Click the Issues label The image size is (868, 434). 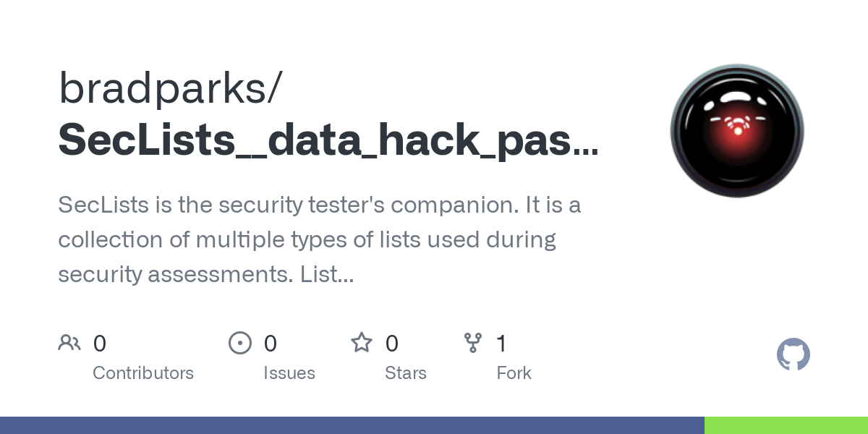(x=289, y=373)
